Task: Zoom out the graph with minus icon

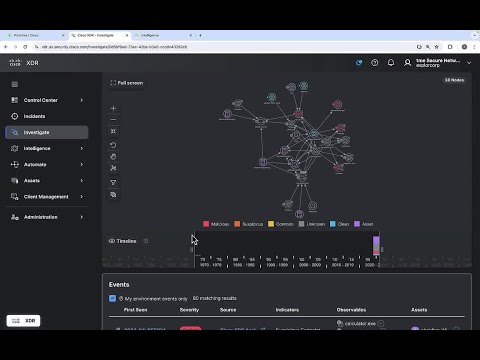Action: 113,120
